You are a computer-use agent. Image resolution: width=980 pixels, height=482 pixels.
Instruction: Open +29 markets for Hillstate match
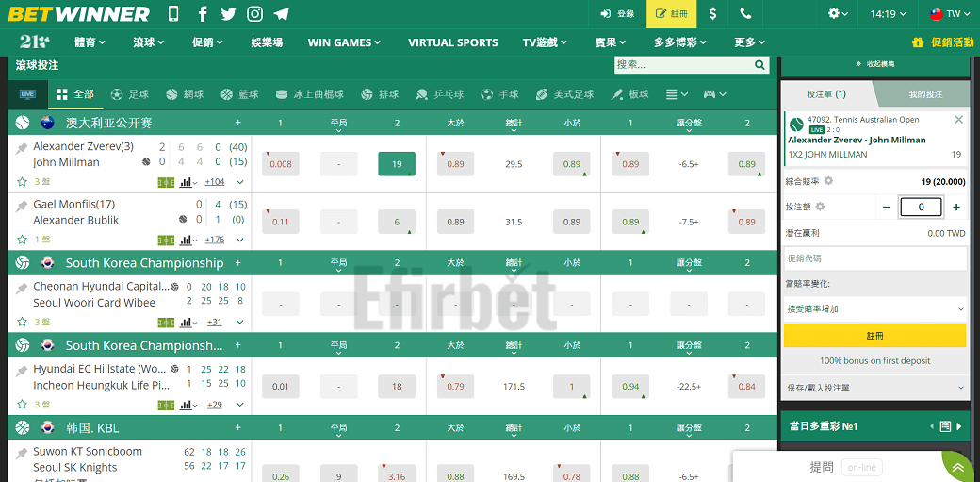pyautogui.click(x=215, y=405)
